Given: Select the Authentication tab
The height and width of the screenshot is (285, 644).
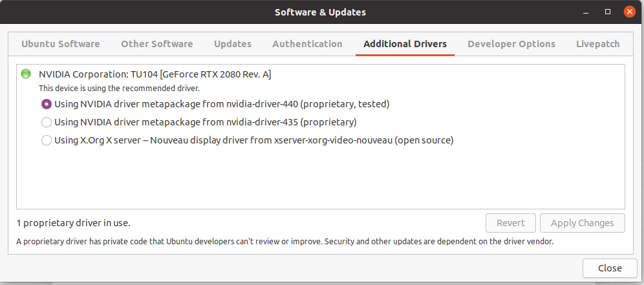Looking at the screenshot, I should (x=307, y=44).
